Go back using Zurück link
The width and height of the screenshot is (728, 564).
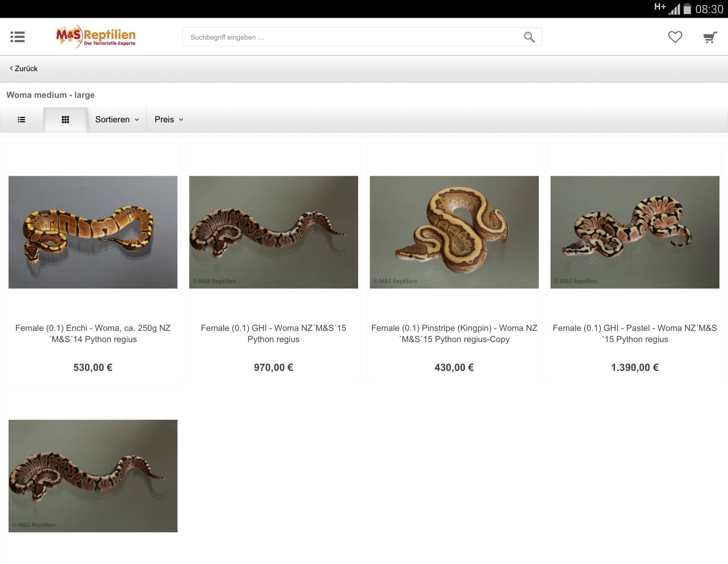coord(24,69)
